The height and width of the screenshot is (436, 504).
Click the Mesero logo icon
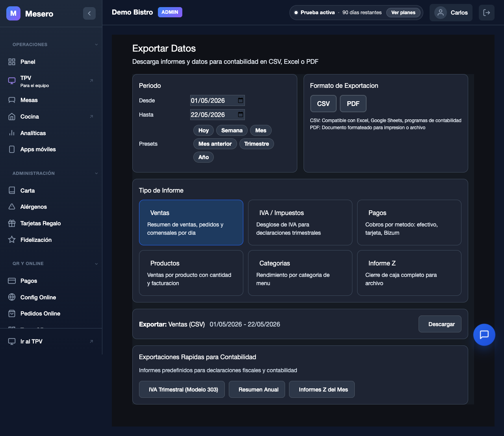[13, 13]
